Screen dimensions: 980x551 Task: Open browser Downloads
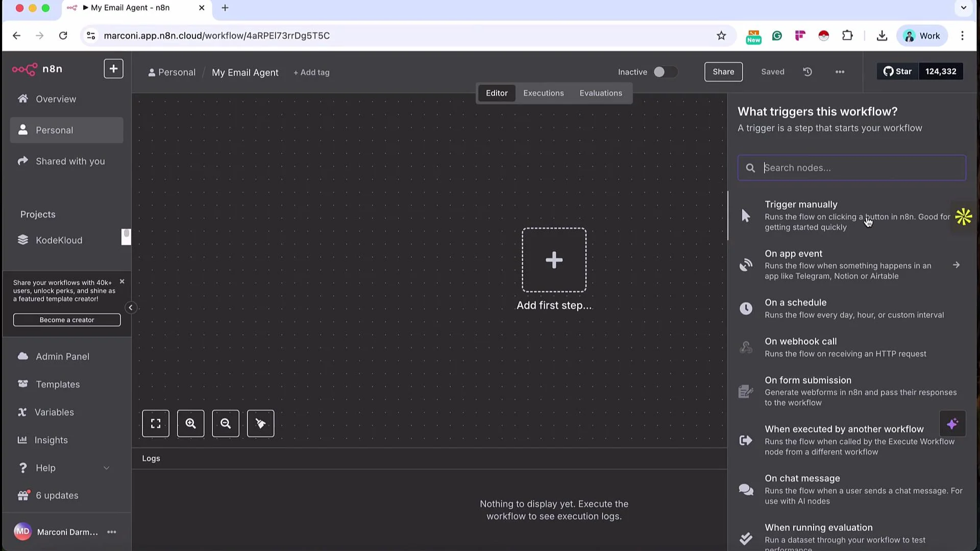pos(882,36)
